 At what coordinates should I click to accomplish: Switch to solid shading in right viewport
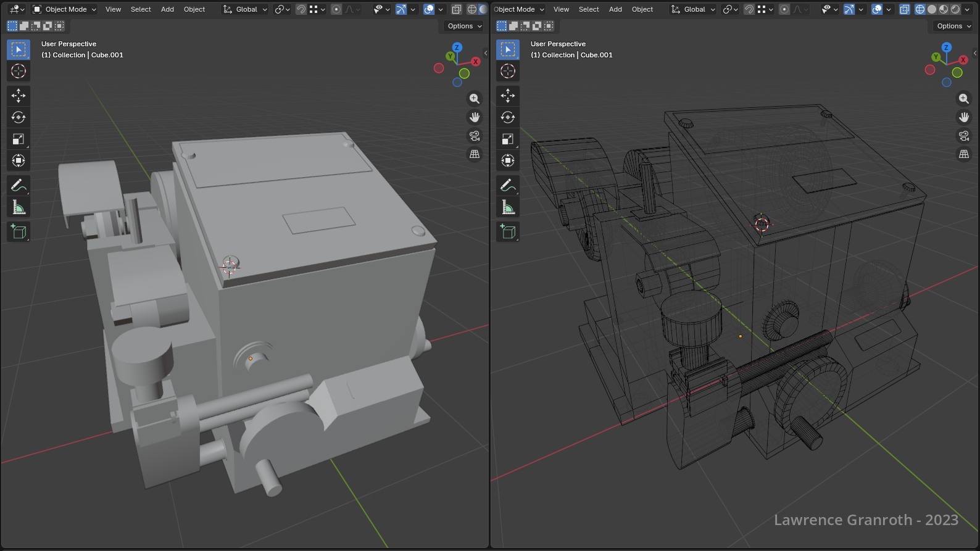pyautogui.click(x=932, y=9)
